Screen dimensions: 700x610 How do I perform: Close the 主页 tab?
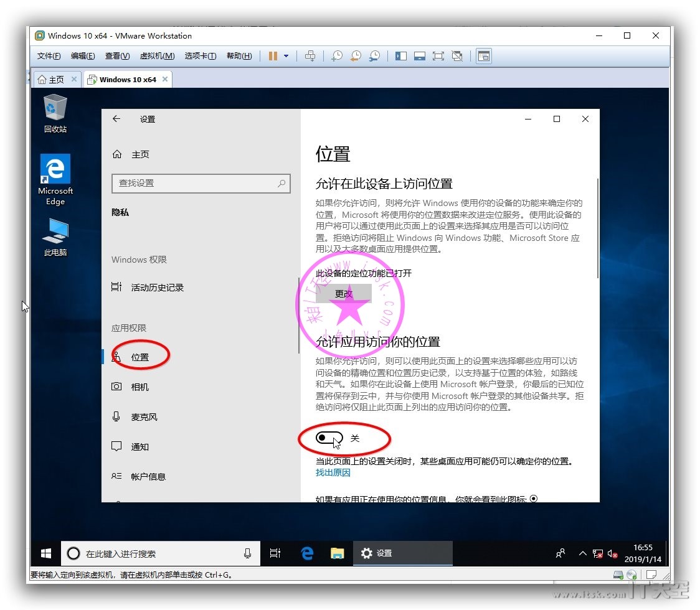point(74,79)
